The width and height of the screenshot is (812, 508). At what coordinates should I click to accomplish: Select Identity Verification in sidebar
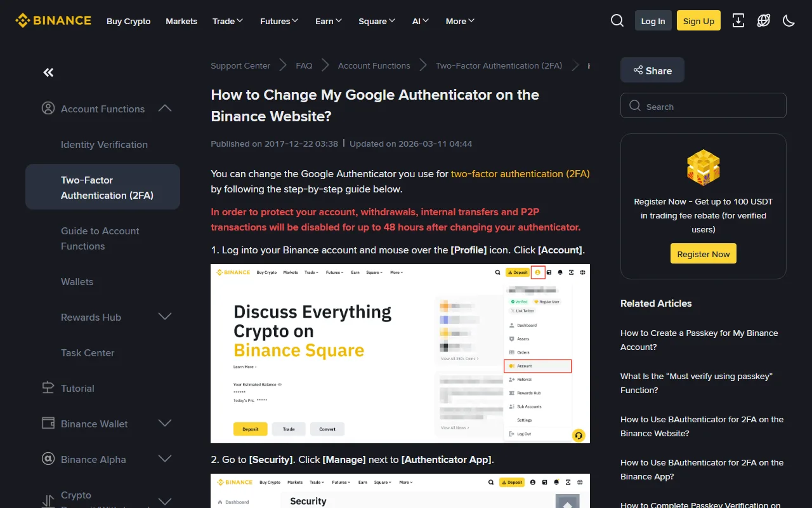pos(104,144)
